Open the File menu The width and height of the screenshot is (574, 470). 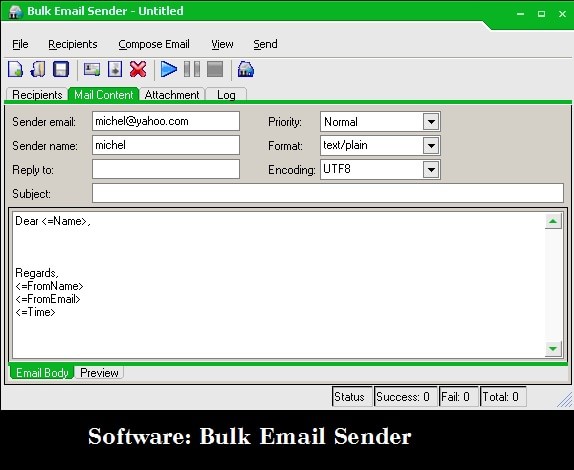(20, 44)
